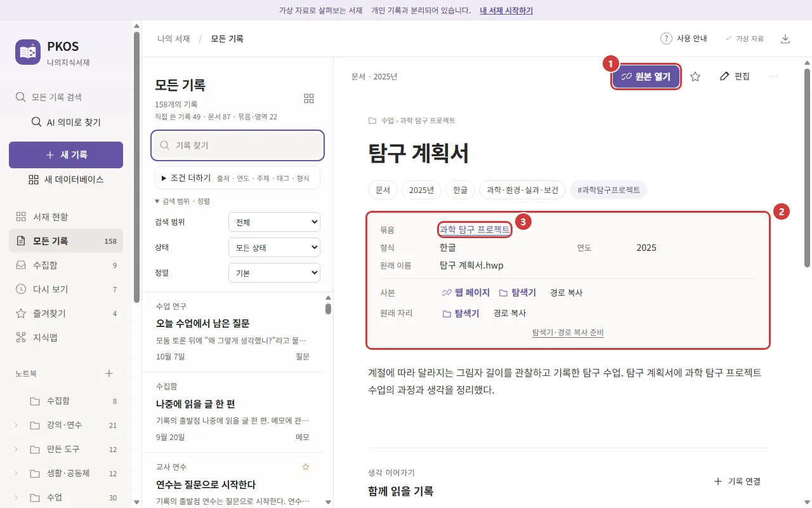Viewport: 812px width, 508px height.
Task: Add a new notebook with plus icon
Action: tap(108, 373)
